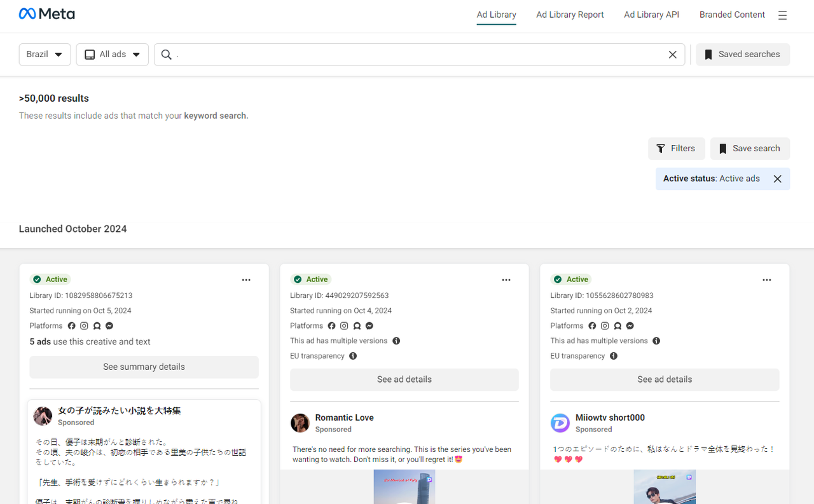Click Started running on Oct 4, 2024
814x504 pixels.
341,311
